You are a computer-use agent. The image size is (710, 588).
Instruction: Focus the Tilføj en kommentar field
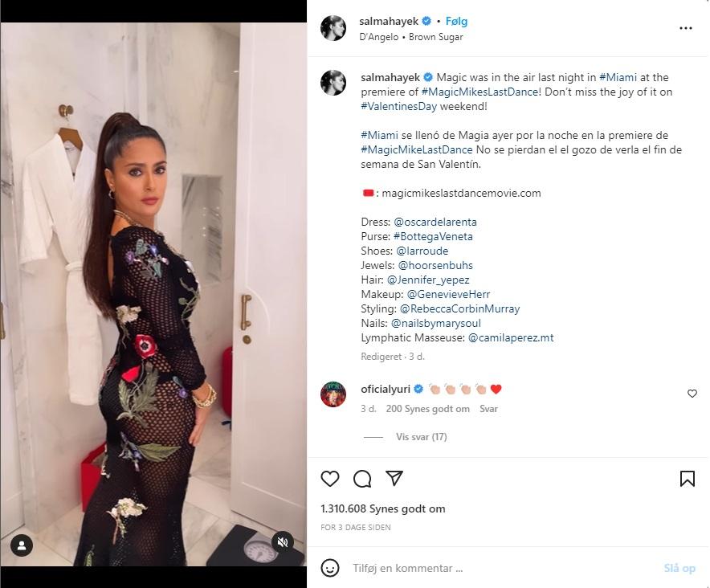[x=502, y=568]
